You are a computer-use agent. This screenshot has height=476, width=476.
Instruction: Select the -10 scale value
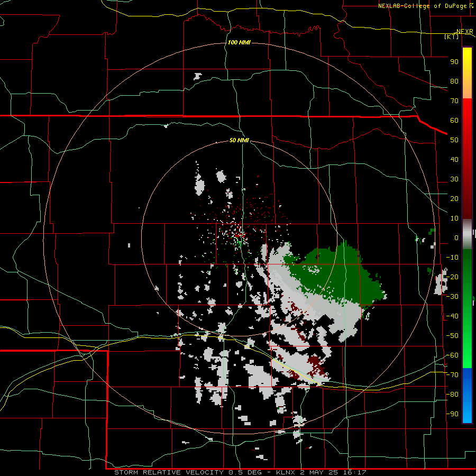[452, 258]
